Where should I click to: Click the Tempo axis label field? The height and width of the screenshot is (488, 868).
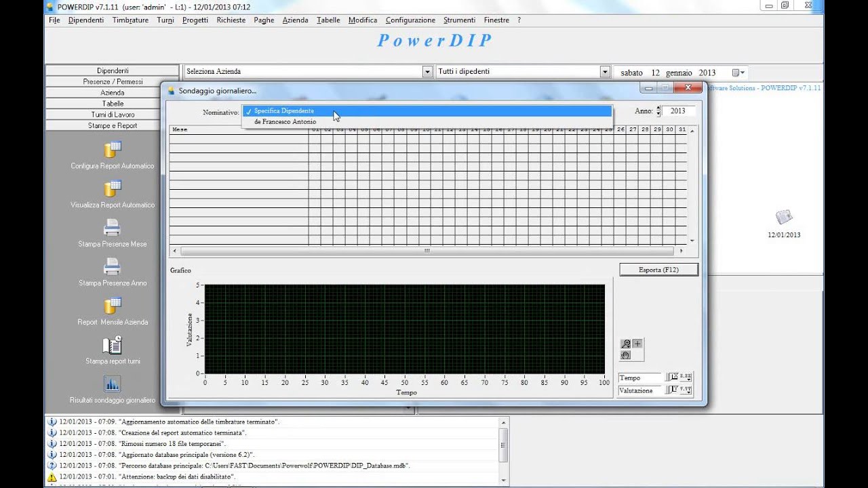[641, 378]
